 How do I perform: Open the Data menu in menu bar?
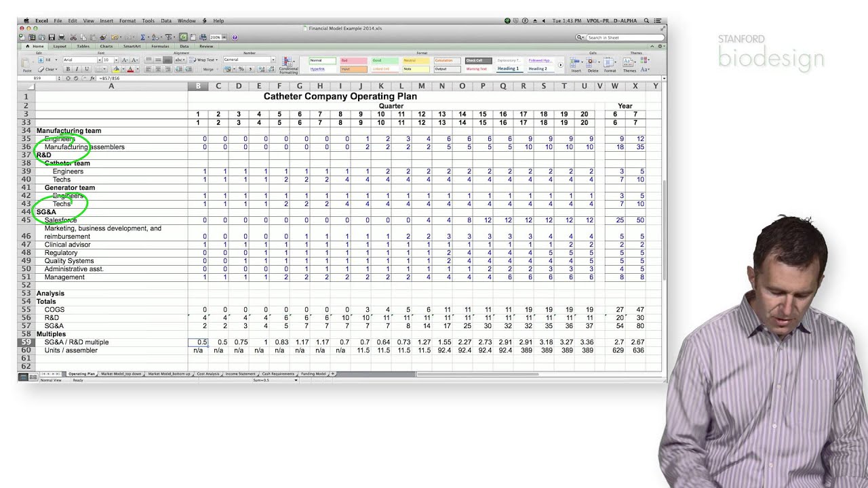coord(166,21)
